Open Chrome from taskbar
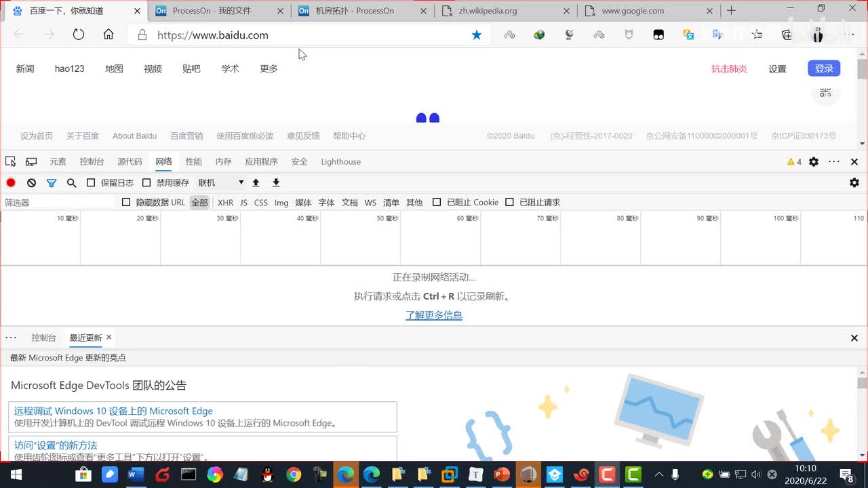This screenshot has height=488, width=868. pos(294,474)
